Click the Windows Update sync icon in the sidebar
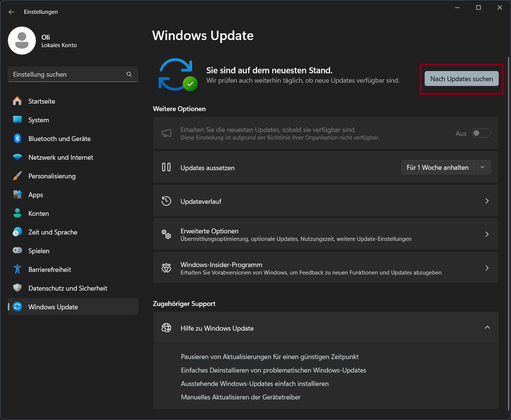 17,307
